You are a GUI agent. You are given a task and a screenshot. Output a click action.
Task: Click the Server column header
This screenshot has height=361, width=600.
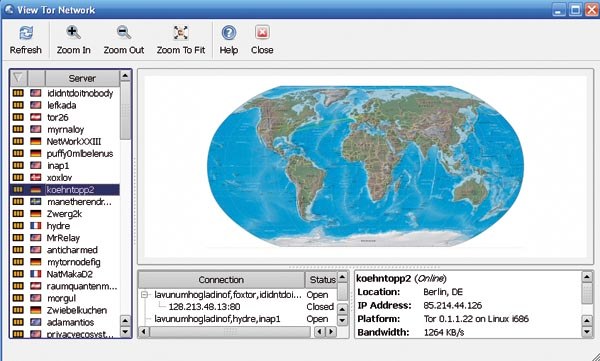pos(82,78)
